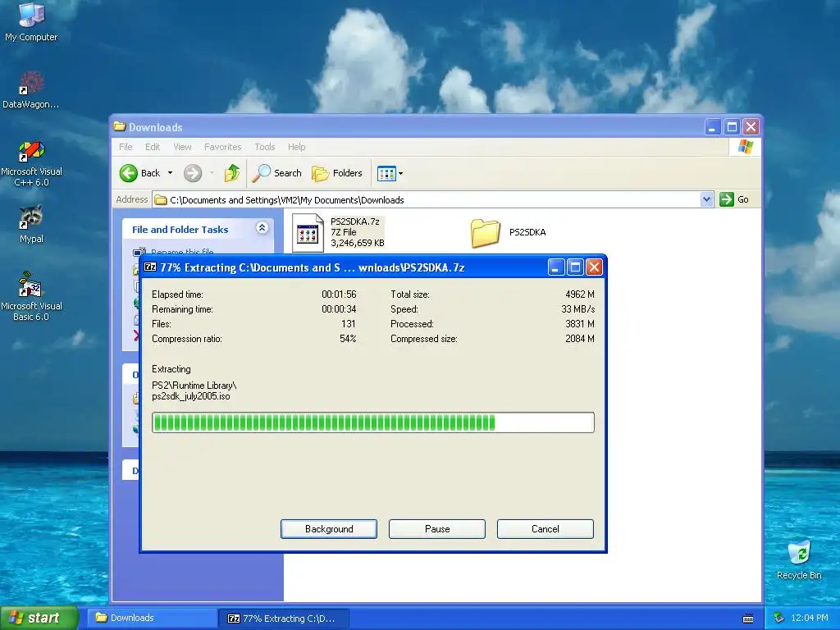Viewport: 840px width, 630px height.
Task: Click the green extraction progress bar
Action: pyautogui.click(x=373, y=422)
